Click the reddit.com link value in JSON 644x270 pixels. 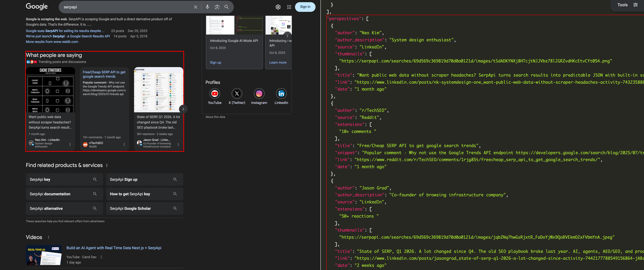click(477, 160)
